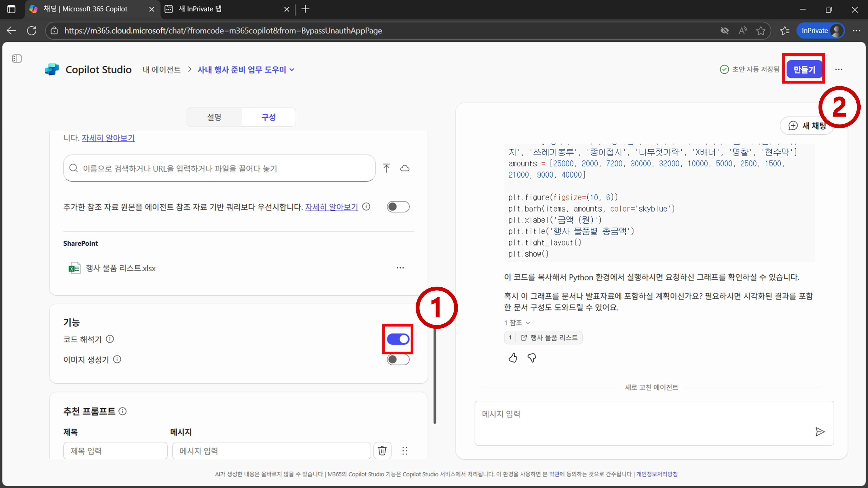
Task: Open the more options menu beside 만들기
Action: click(x=839, y=69)
